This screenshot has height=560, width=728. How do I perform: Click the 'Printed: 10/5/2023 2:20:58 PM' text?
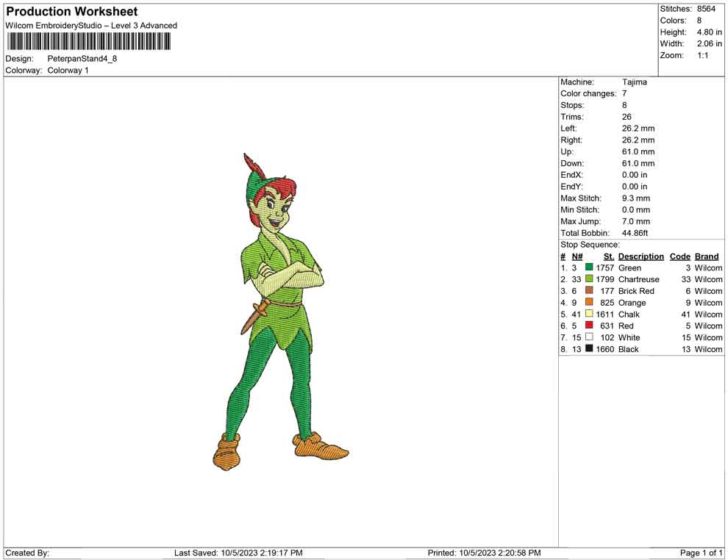point(484,553)
